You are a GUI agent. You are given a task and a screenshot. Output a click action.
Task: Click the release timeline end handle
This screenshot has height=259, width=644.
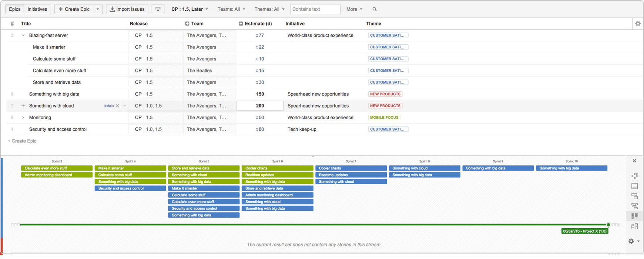click(608, 225)
